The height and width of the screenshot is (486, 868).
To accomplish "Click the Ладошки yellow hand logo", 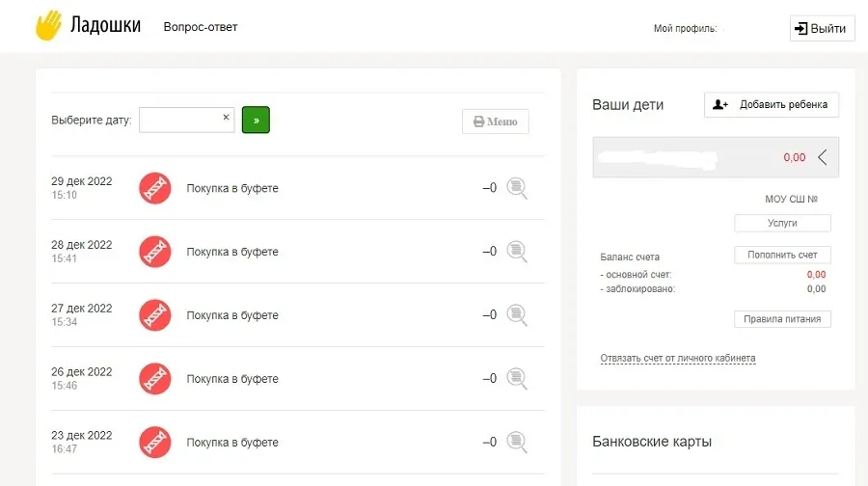I will tap(49, 25).
